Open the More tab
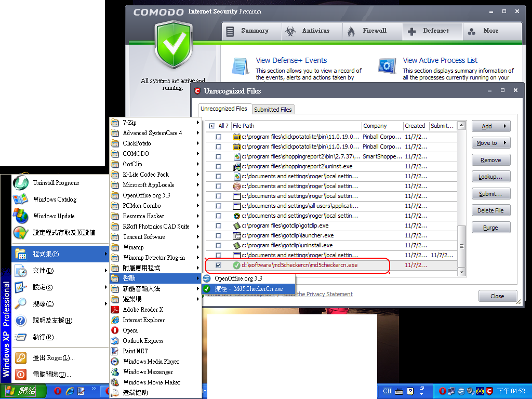Viewport: 532px width, 399px height. [493, 31]
